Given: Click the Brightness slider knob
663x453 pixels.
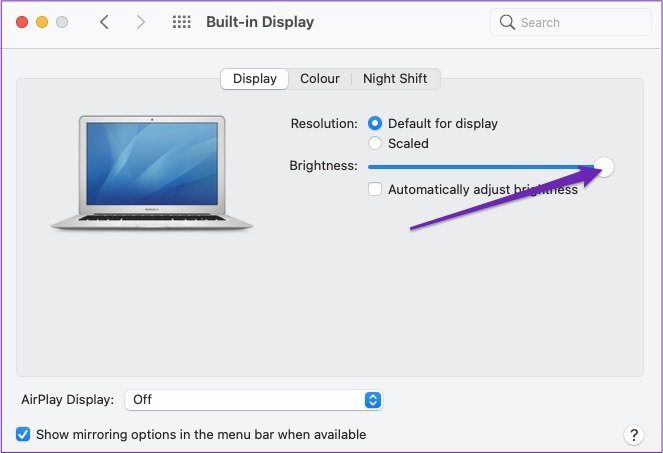Looking at the screenshot, I should tap(605, 167).
